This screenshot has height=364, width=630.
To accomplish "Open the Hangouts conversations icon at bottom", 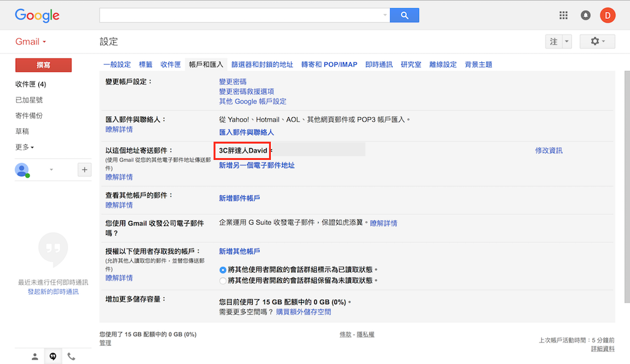I will 53,356.
